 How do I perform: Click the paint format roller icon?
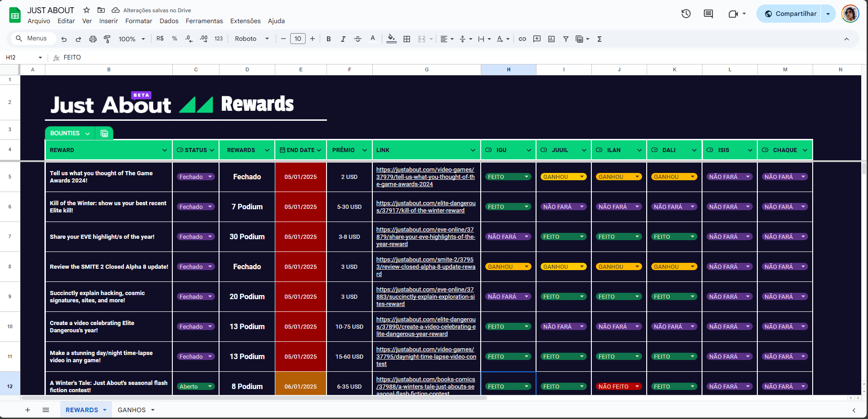(107, 39)
